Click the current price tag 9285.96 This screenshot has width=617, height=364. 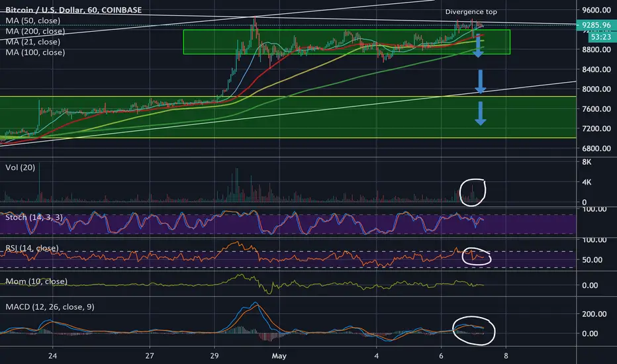pos(596,25)
